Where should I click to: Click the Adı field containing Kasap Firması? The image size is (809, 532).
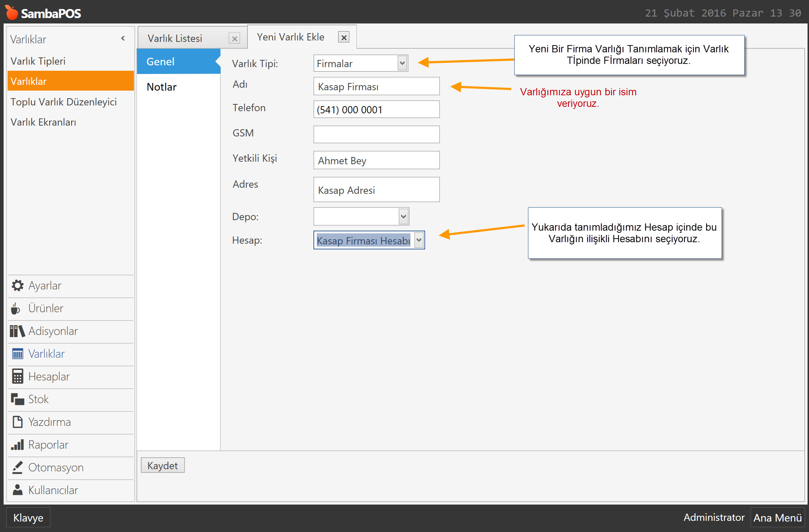tap(377, 86)
